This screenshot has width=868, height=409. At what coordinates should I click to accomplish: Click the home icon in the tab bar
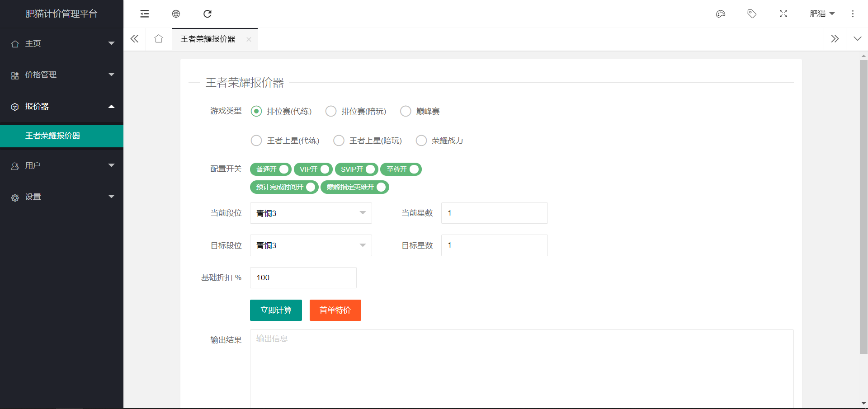[x=158, y=39]
